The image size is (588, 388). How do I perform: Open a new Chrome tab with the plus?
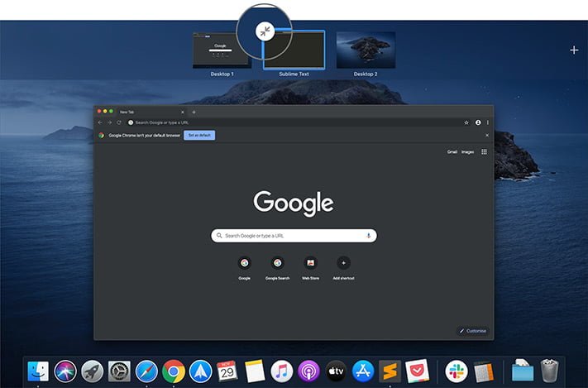(194, 113)
